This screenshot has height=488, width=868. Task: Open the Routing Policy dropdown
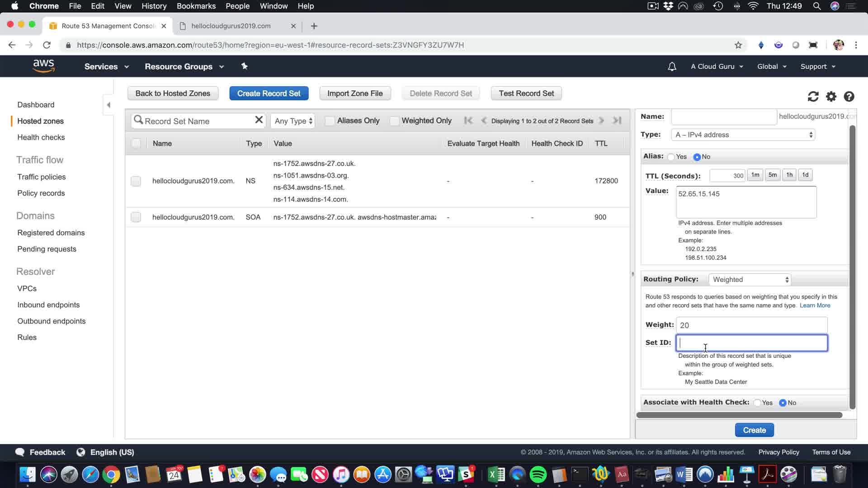(x=750, y=280)
